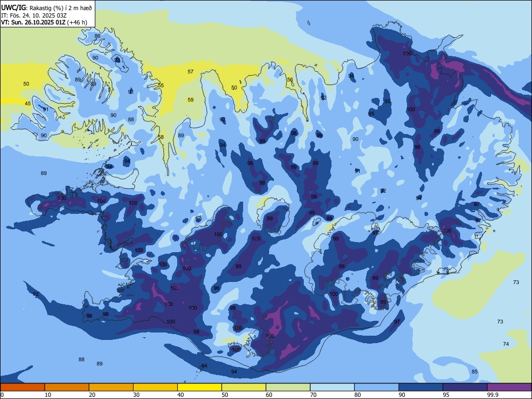Click the map value '58' in the fjord
The width and height of the screenshot is (532, 399).
[x=161, y=137]
